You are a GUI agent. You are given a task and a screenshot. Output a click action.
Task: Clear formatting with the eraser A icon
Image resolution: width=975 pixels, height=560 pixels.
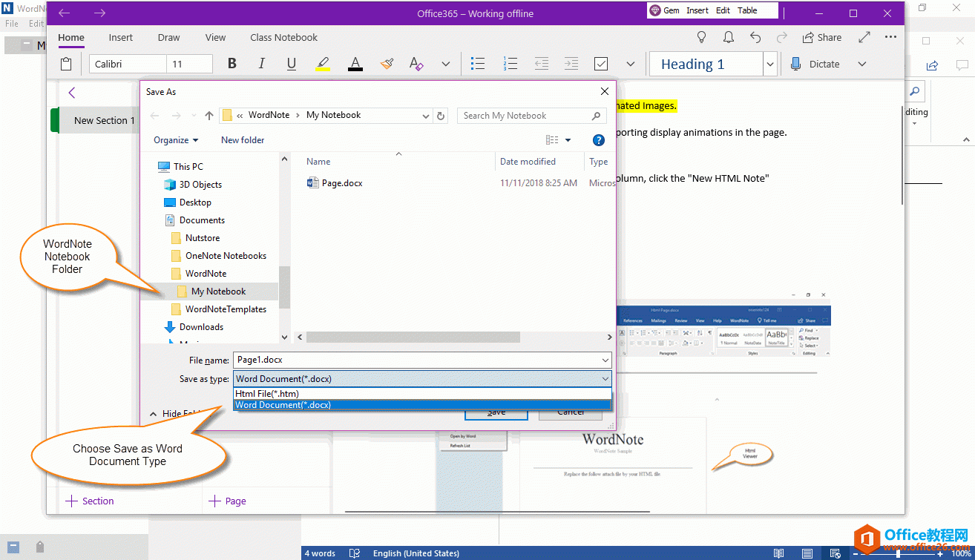click(x=416, y=64)
